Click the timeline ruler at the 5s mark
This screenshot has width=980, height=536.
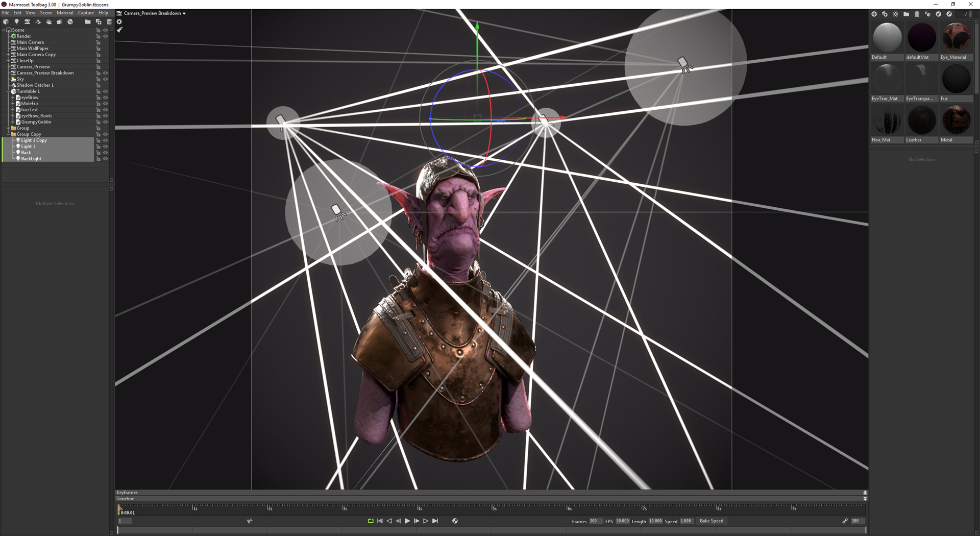pos(494,508)
